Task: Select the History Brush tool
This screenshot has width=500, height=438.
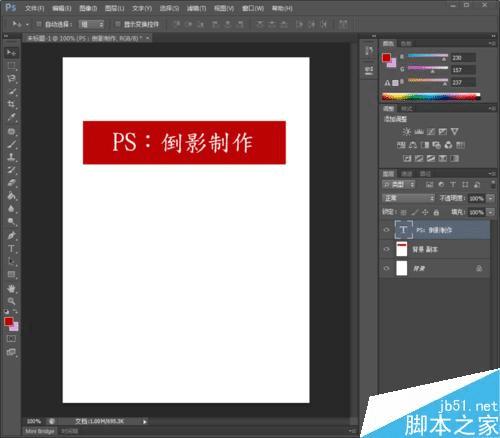Action: (11, 170)
